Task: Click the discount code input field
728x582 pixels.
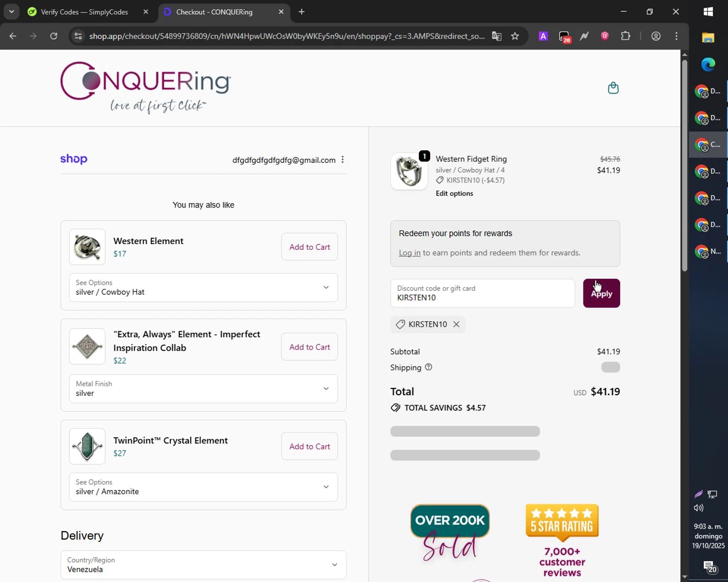Action: click(x=482, y=293)
